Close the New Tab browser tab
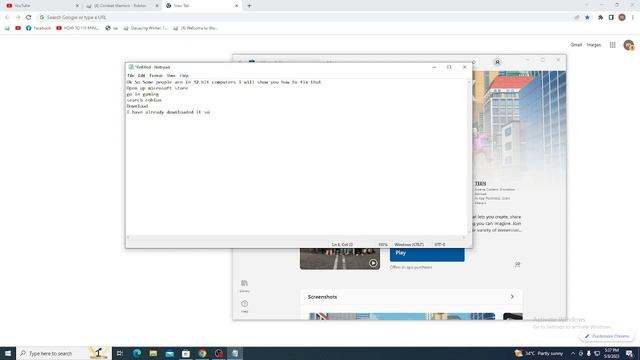 pos(236,6)
